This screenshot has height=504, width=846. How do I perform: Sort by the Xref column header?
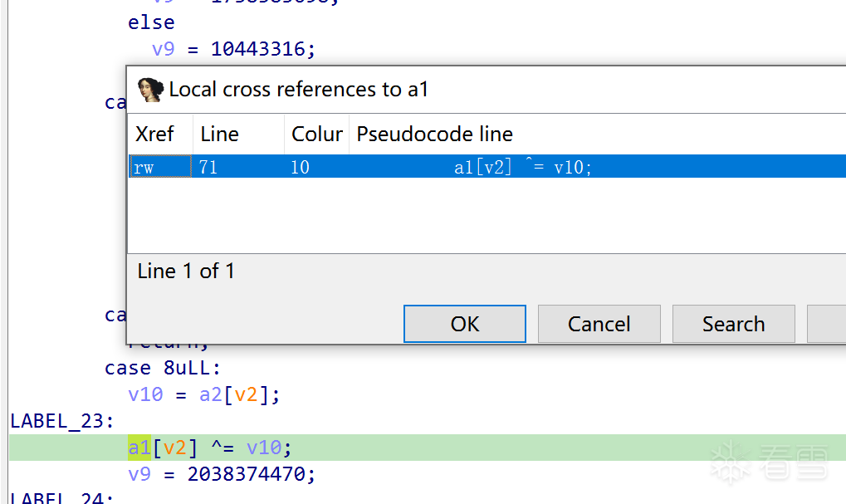155,135
